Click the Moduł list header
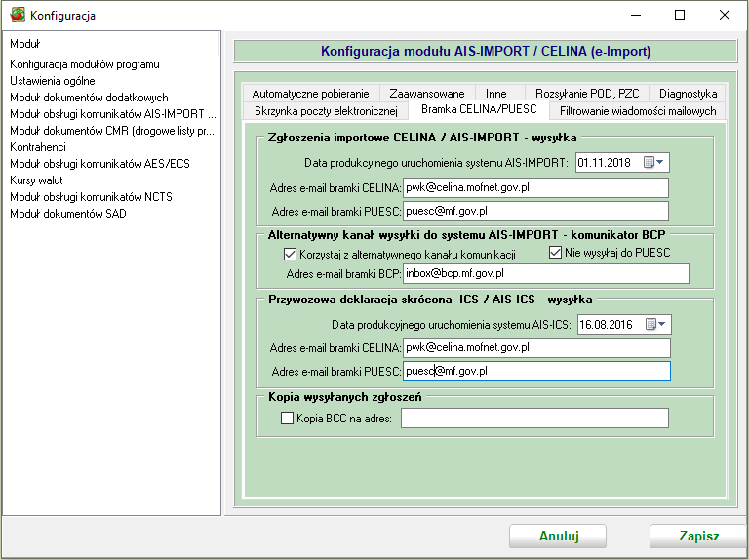Image resolution: width=749 pixels, height=560 pixels. pyautogui.click(x=111, y=44)
